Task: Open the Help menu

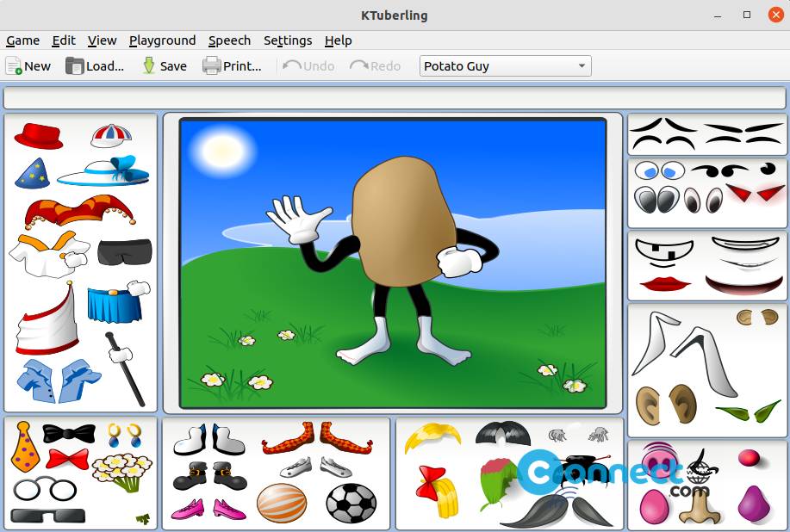Action: click(338, 40)
